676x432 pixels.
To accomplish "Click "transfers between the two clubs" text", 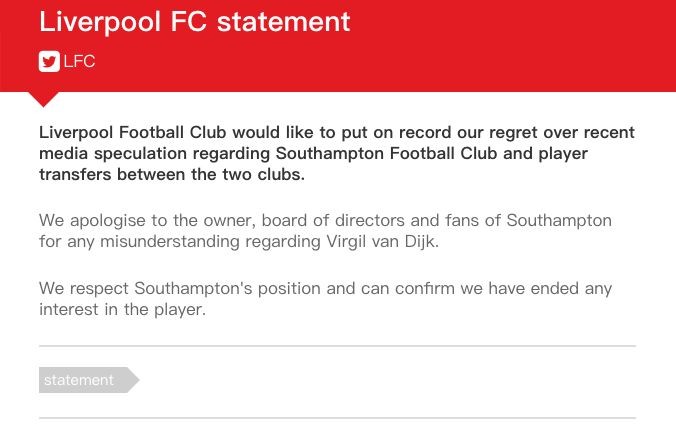I will pos(171,175).
